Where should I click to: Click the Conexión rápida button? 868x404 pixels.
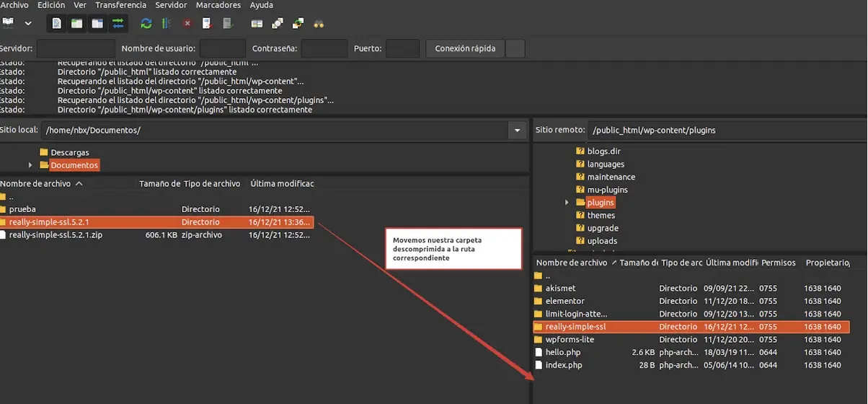coord(465,48)
